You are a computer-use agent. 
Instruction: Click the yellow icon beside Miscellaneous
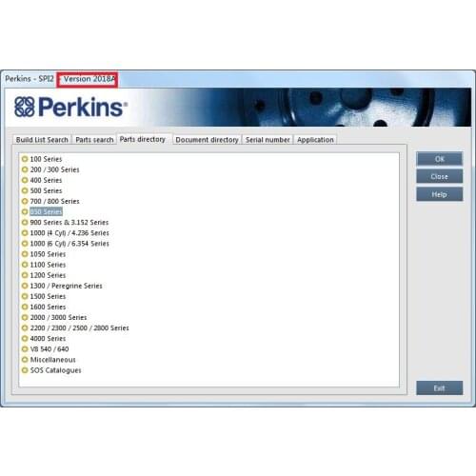pos(25,360)
